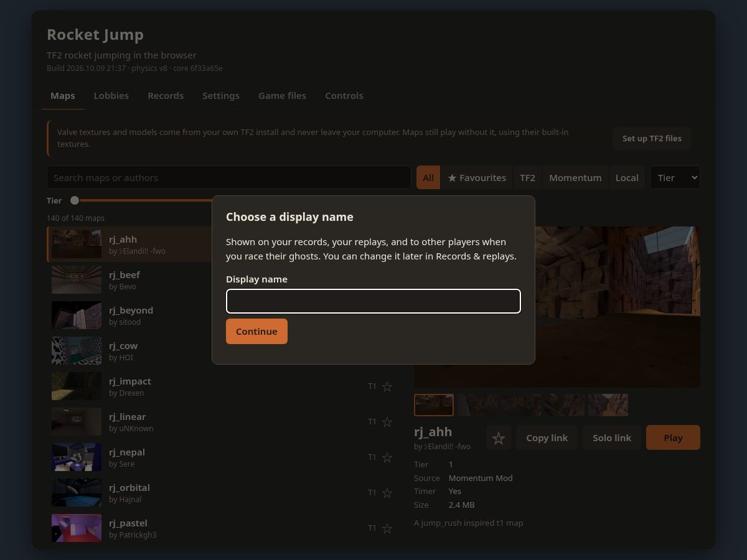Favourite rj_ahh using the details star button
This screenshot has height=560, width=747.
pyautogui.click(x=498, y=437)
